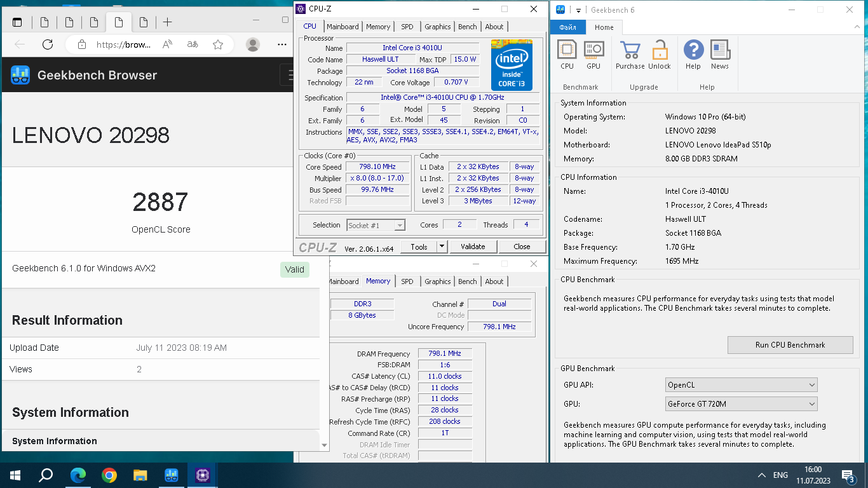The width and height of the screenshot is (868, 488).
Task: Click the Purchase shopping cart icon
Action: [x=630, y=55]
